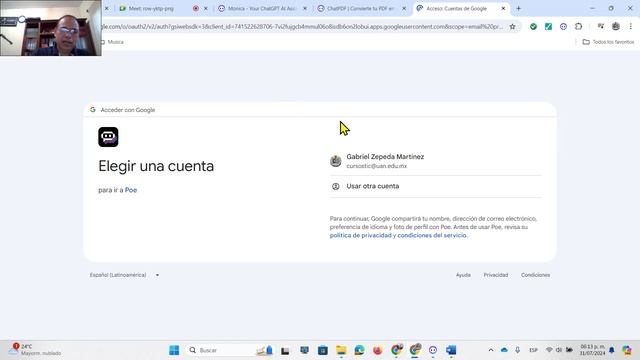640x360 pixels.
Task: Open Todos los favoritos folder
Action: pos(608,42)
